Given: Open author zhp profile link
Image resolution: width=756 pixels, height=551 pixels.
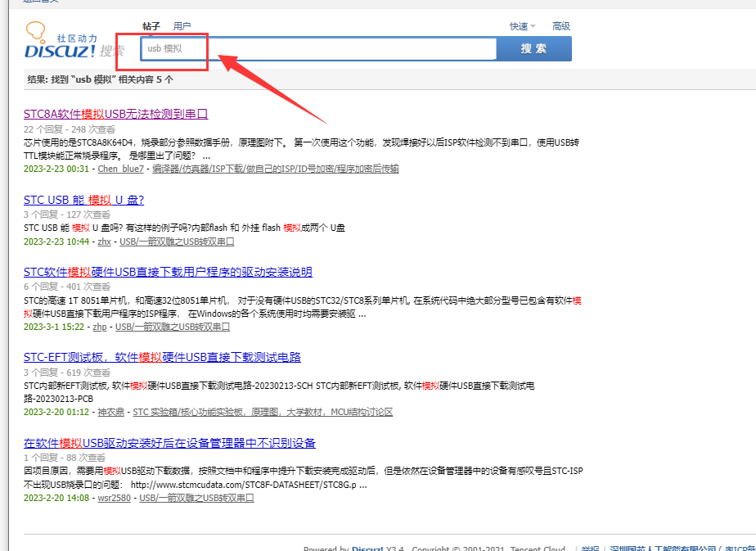Looking at the screenshot, I should click(x=100, y=327).
